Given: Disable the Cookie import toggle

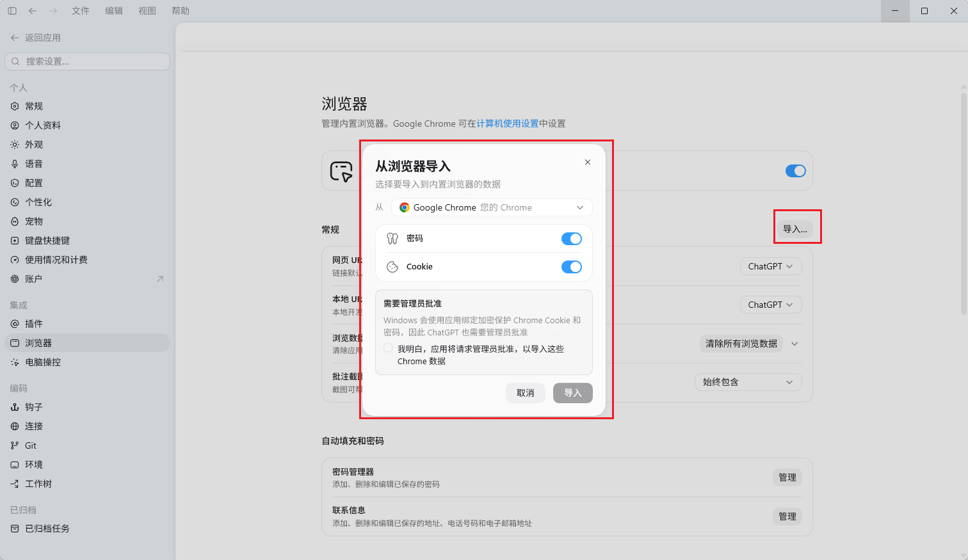Looking at the screenshot, I should 572,267.
